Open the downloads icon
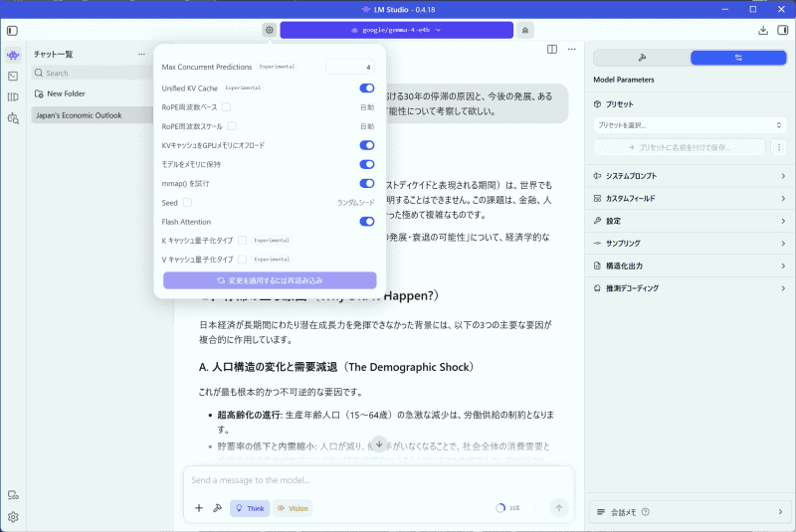This screenshot has width=796, height=532. pyautogui.click(x=763, y=31)
